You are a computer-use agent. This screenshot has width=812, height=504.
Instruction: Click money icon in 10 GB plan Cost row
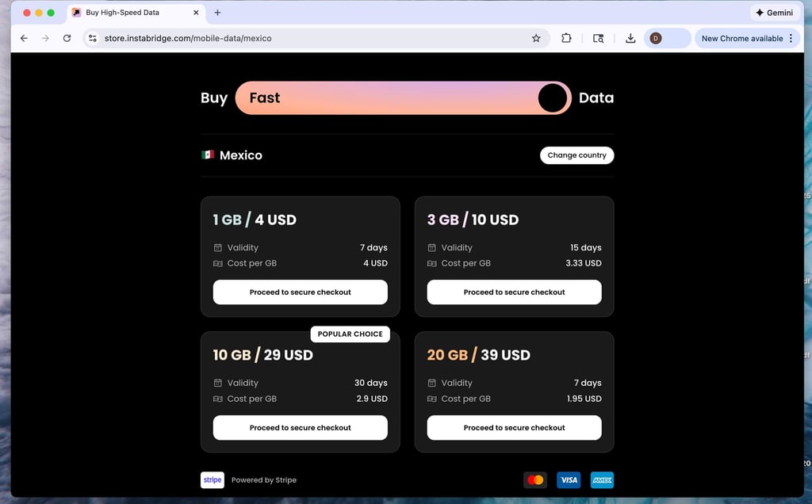218,399
